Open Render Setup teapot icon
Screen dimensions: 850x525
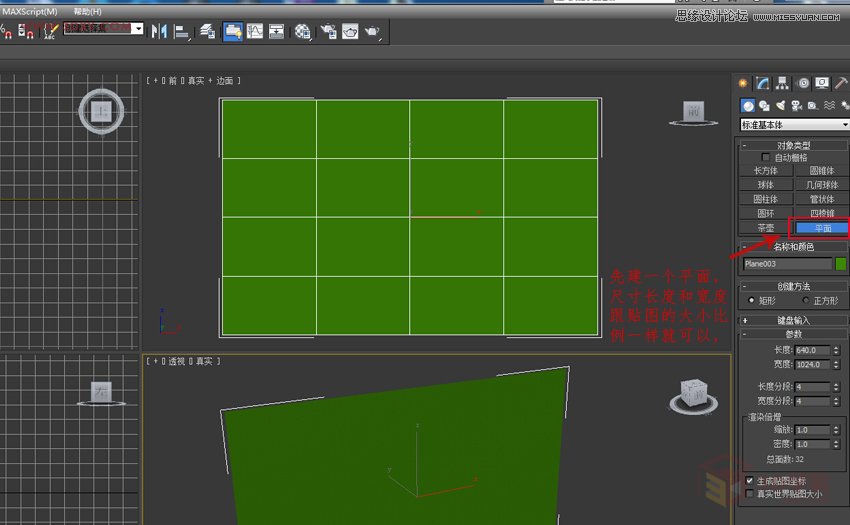click(x=329, y=31)
